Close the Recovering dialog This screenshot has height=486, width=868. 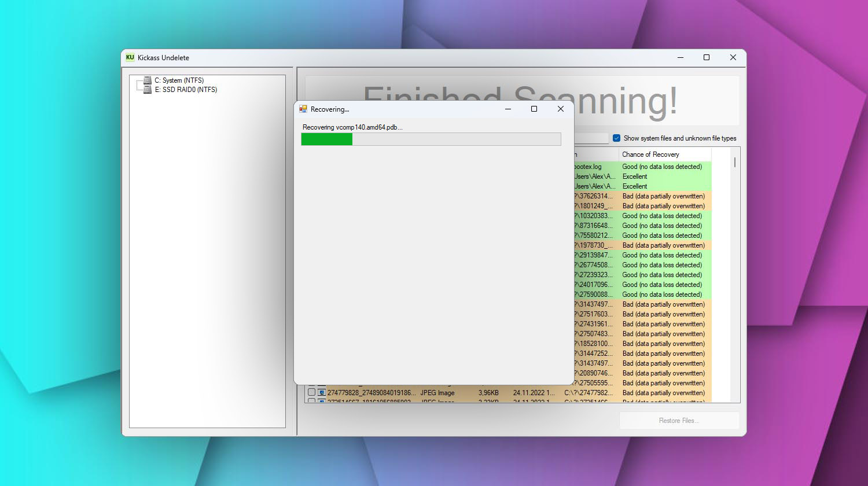click(560, 109)
